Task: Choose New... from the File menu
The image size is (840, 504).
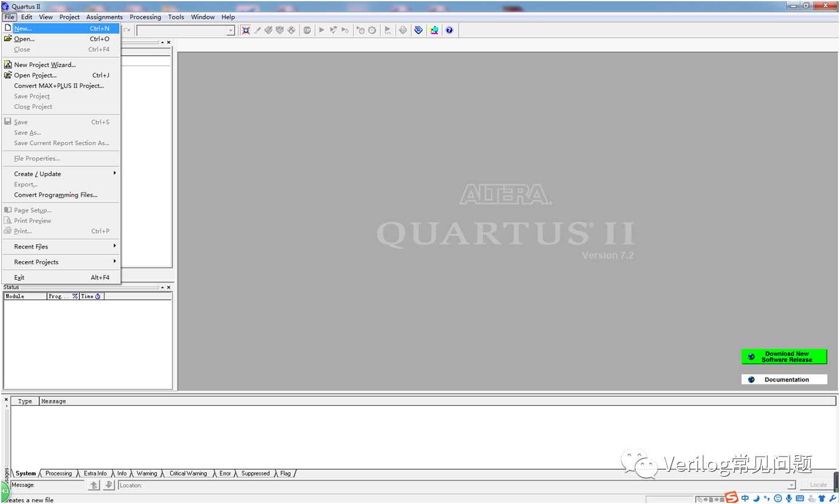Action: [x=61, y=29]
